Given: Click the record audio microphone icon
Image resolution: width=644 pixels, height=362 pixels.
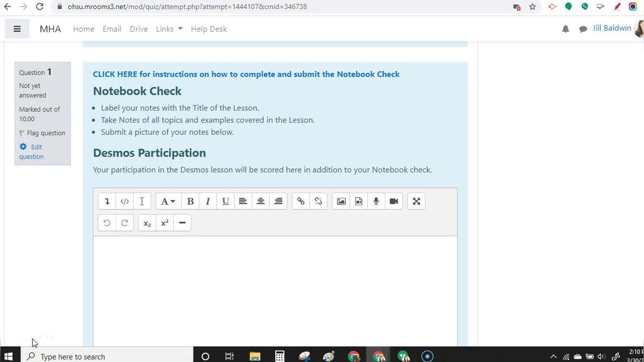Looking at the screenshot, I should tap(376, 201).
